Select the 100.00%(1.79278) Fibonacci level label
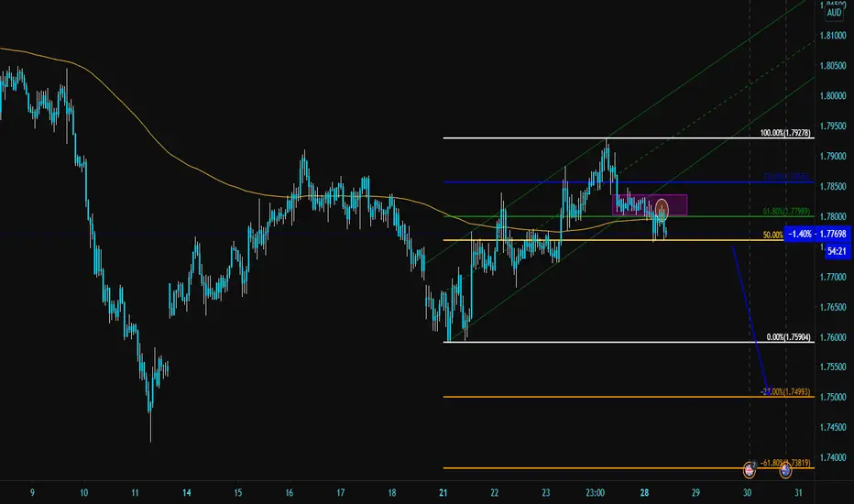Viewport: 854px width, 504px height. pyautogui.click(x=785, y=133)
